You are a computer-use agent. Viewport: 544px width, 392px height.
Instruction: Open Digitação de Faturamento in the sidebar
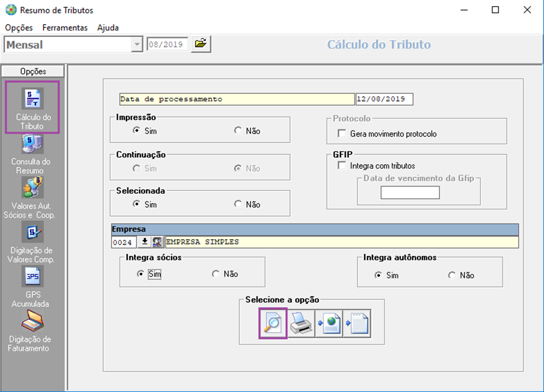coord(31,332)
